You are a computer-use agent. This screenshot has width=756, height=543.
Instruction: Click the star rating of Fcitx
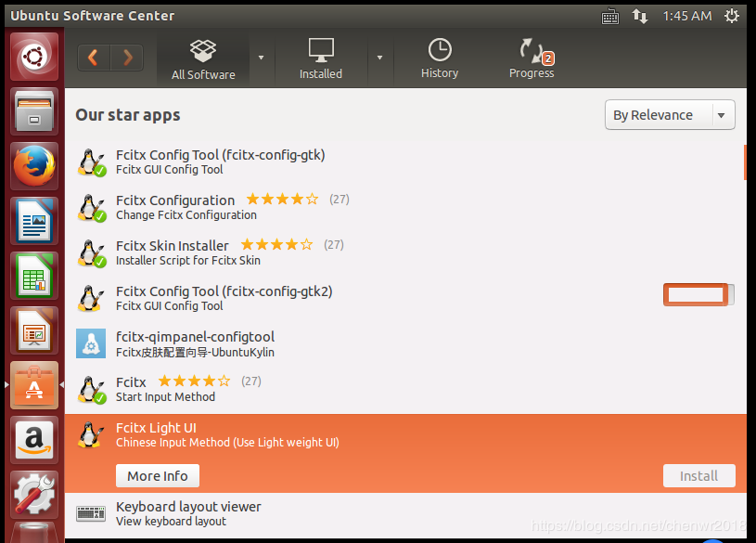(x=194, y=381)
